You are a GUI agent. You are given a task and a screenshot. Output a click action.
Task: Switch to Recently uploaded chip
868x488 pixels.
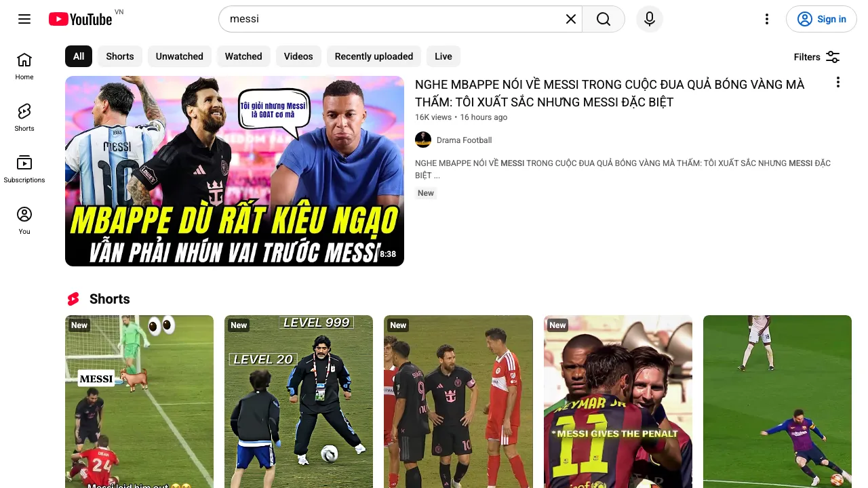pyautogui.click(x=374, y=56)
